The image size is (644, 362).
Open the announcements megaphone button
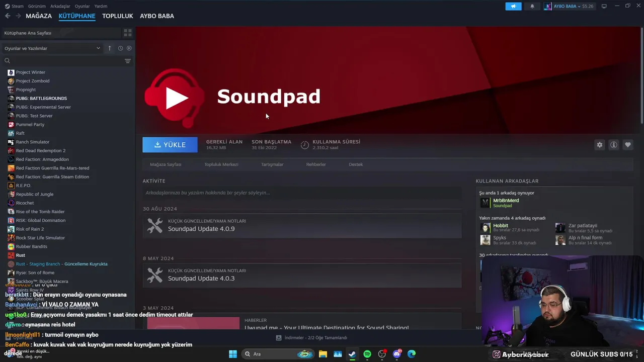click(513, 6)
